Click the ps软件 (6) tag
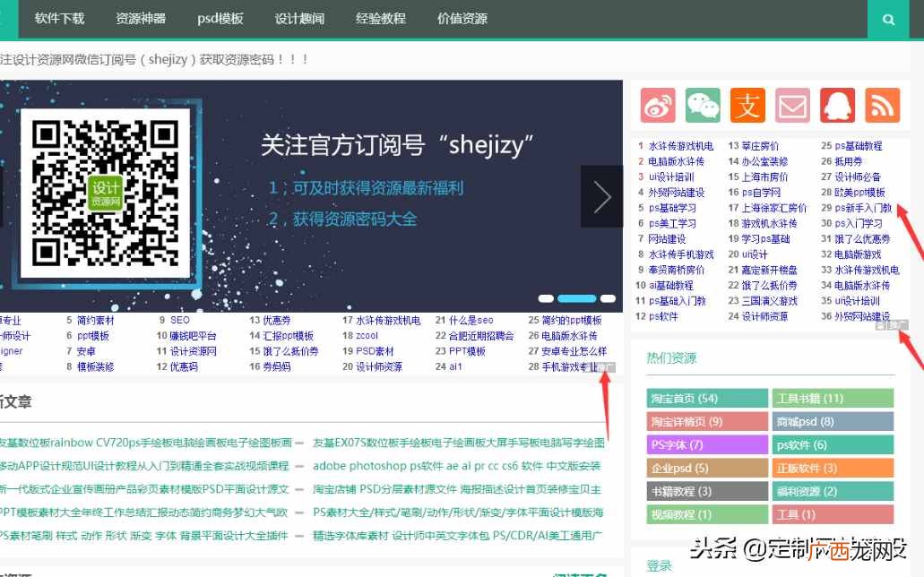Screen dimensions: 924x577 [833, 444]
